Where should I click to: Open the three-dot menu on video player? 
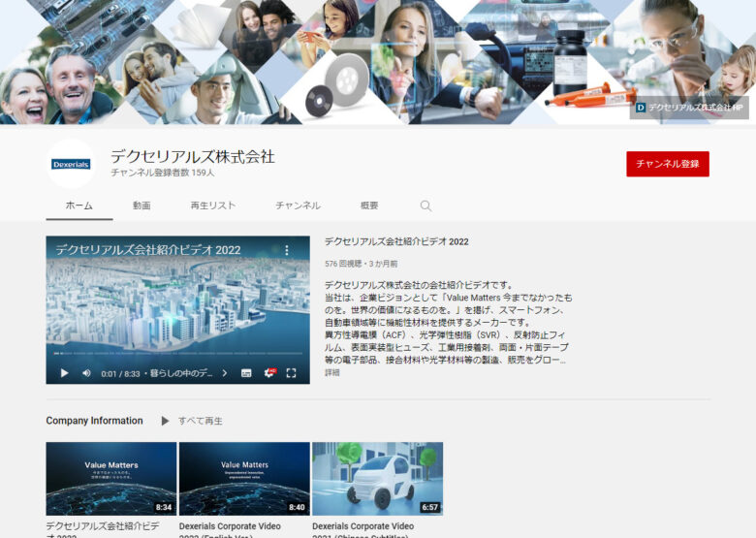pyautogui.click(x=287, y=250)
